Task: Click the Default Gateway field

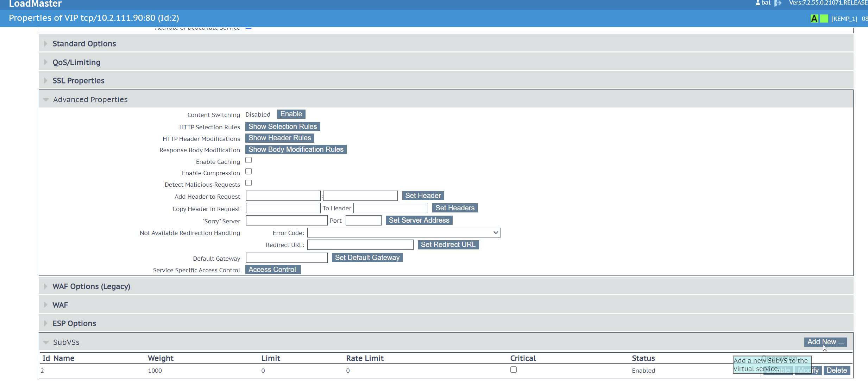Action: (287, 258)
